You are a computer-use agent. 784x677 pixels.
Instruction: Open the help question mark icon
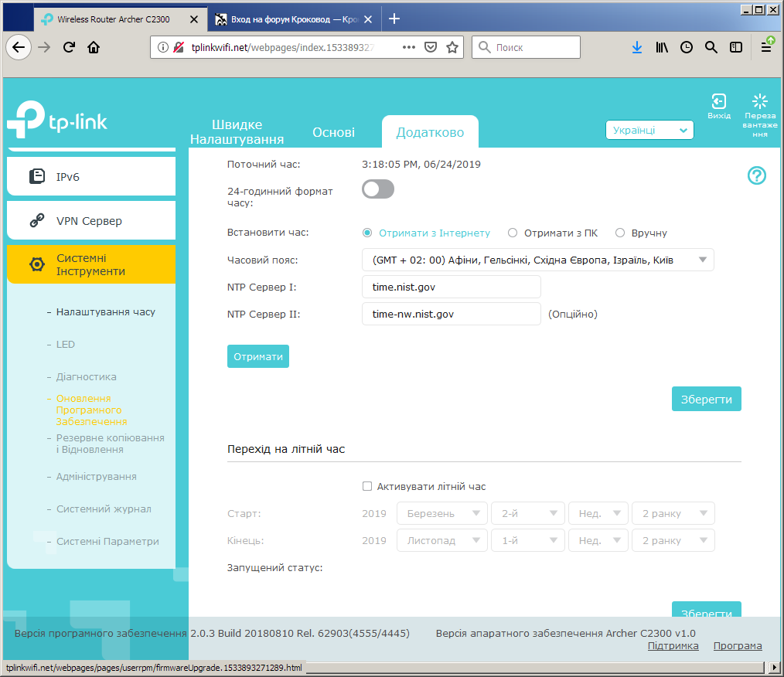[756, 175]
